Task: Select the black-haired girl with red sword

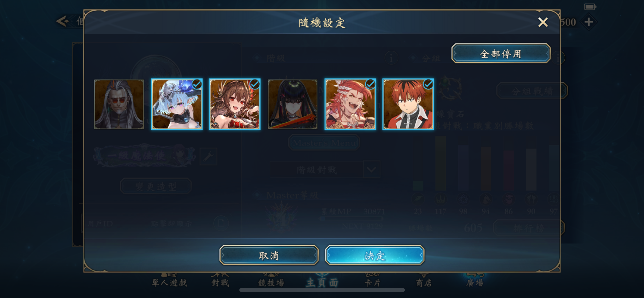Action: pyautogui.click(x=292, y=104)
